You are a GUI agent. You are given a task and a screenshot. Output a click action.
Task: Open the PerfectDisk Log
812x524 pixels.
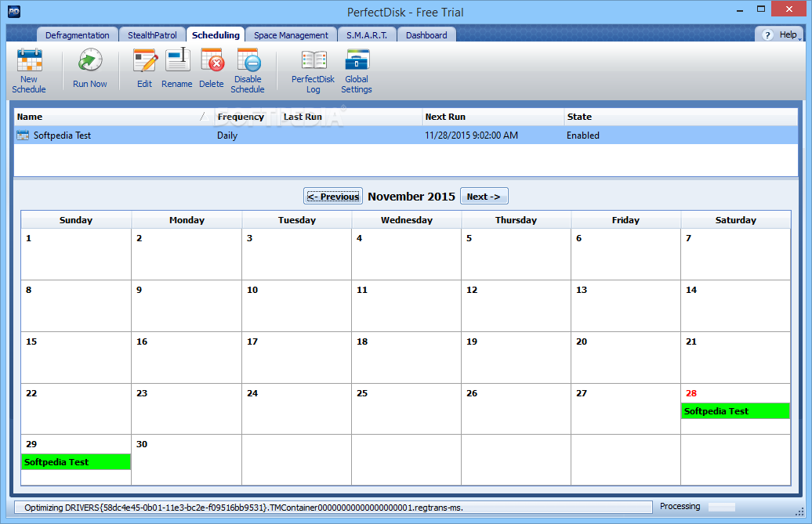point(314,71)
